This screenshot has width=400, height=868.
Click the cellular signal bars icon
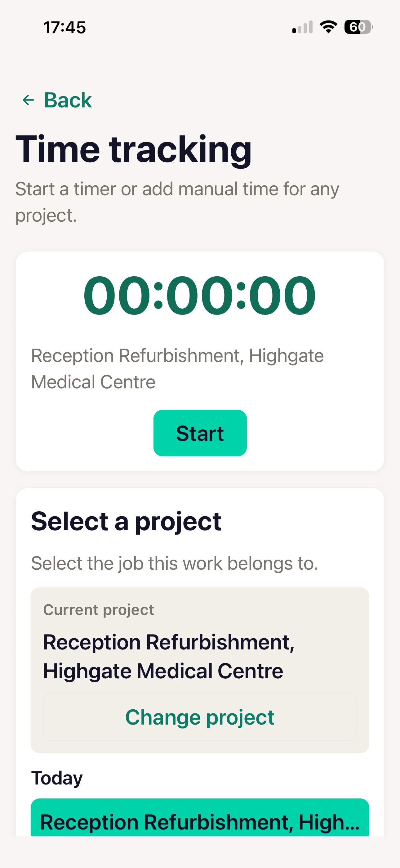302,27
